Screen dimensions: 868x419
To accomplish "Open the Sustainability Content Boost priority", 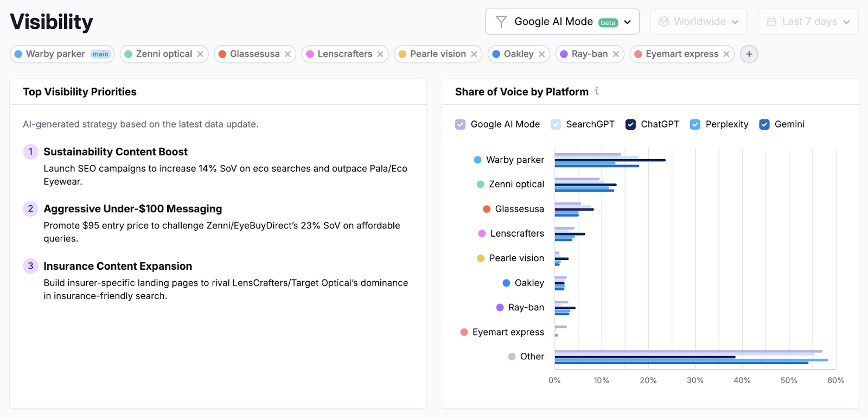I will pyautogui.click(x=116, y=152).
